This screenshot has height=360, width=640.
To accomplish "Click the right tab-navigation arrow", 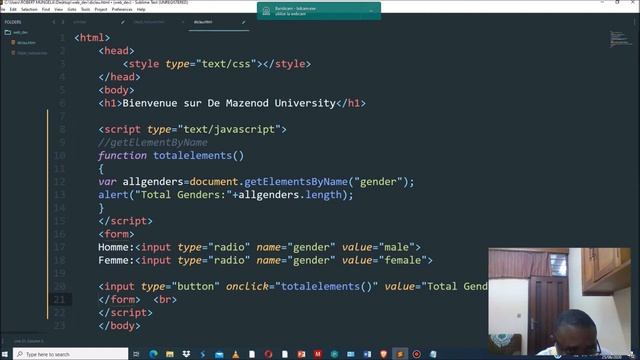I will (x=63, y=22).
